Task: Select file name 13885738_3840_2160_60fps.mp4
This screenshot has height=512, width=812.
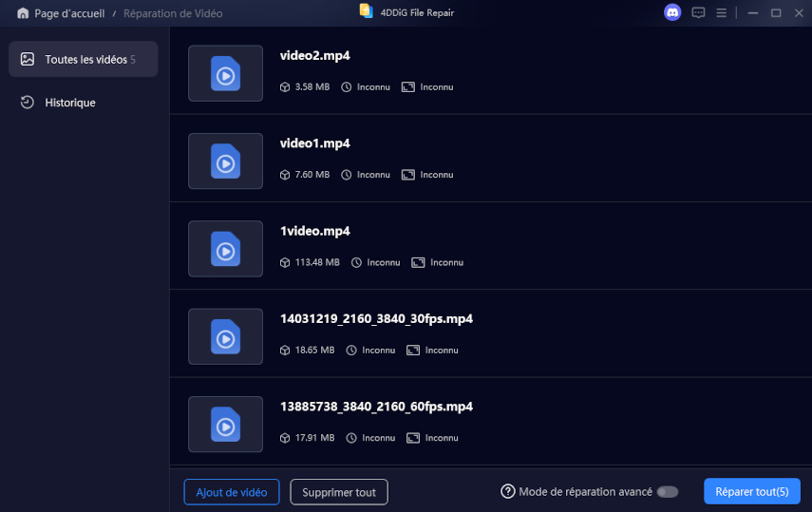Action: (376, 407)
